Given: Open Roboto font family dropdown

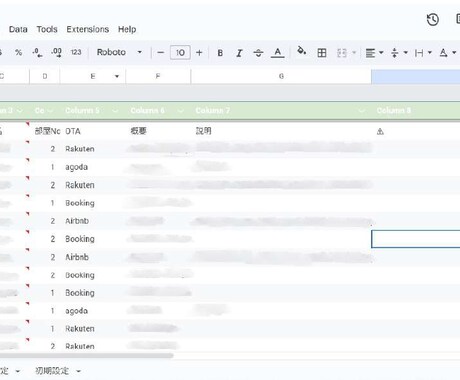Looking at the screenshot, I should pyautogui.click(x=119, y=52).
